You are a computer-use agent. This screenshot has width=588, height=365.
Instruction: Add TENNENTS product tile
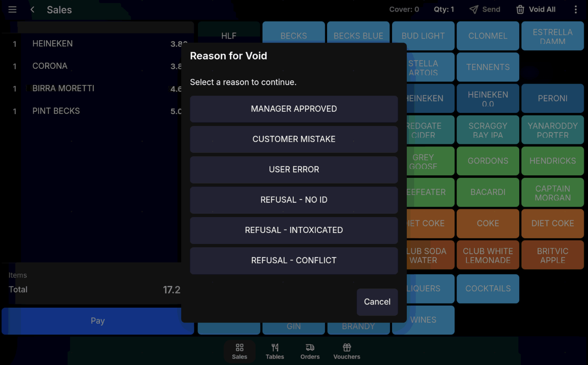click(x=488, y=67)
